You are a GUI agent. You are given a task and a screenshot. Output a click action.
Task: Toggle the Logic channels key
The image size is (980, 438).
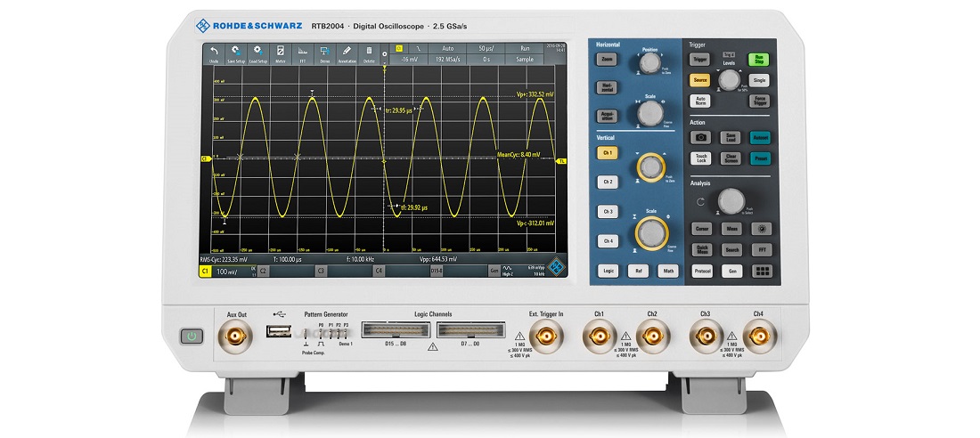pos(608,272)
